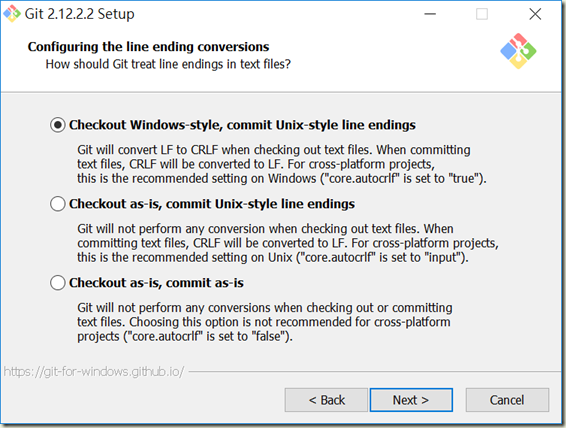Viewport: 566px width, 428px height.
Task: Click the large Git logo in the header
Action: [x=518, y=51]
